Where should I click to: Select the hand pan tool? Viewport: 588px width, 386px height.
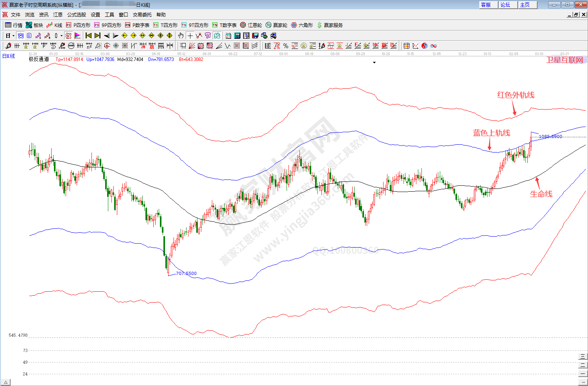click(x=181, y=36)
